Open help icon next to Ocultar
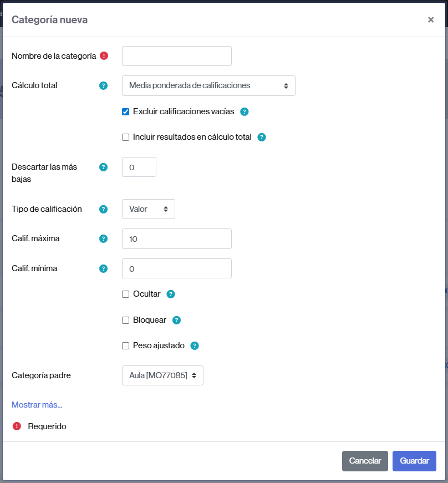The image size is (448, 483). (171, 294)
